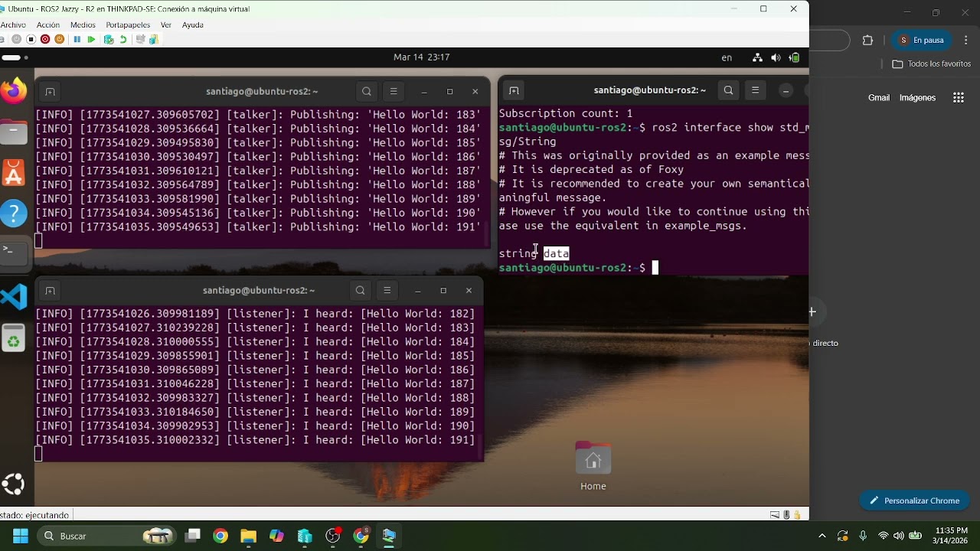Viewport: 980px width, 551px height.
Task: Open File Explorer from Windows taskbar
Action: click(x=248, y=536)
